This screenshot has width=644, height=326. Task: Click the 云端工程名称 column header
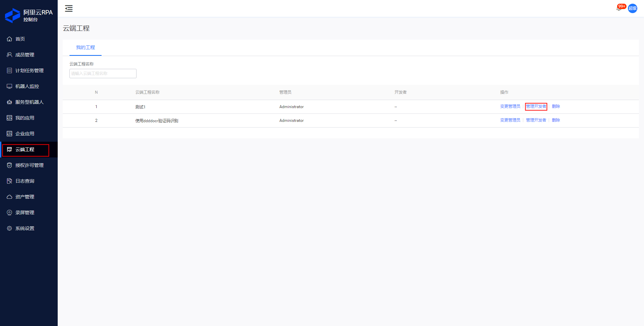pos(147,92)
